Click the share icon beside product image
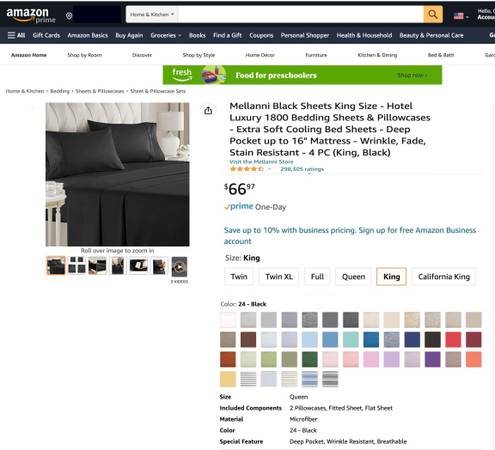Viewport: 495px width, 450px height. (208, 110)
